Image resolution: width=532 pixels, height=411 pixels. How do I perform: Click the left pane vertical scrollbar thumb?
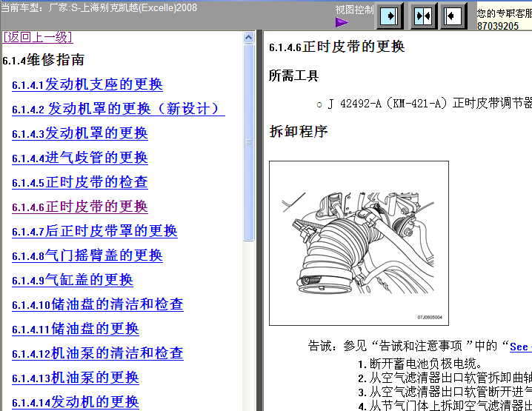[249, 142]
